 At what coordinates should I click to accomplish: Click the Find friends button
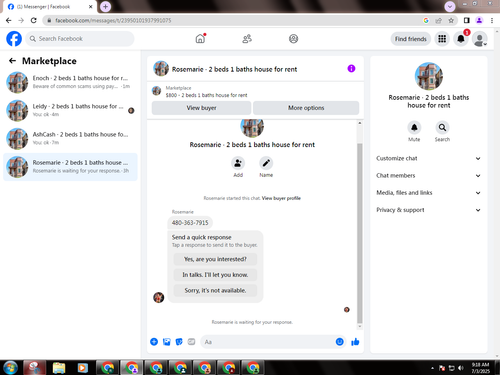pos(411,39)
